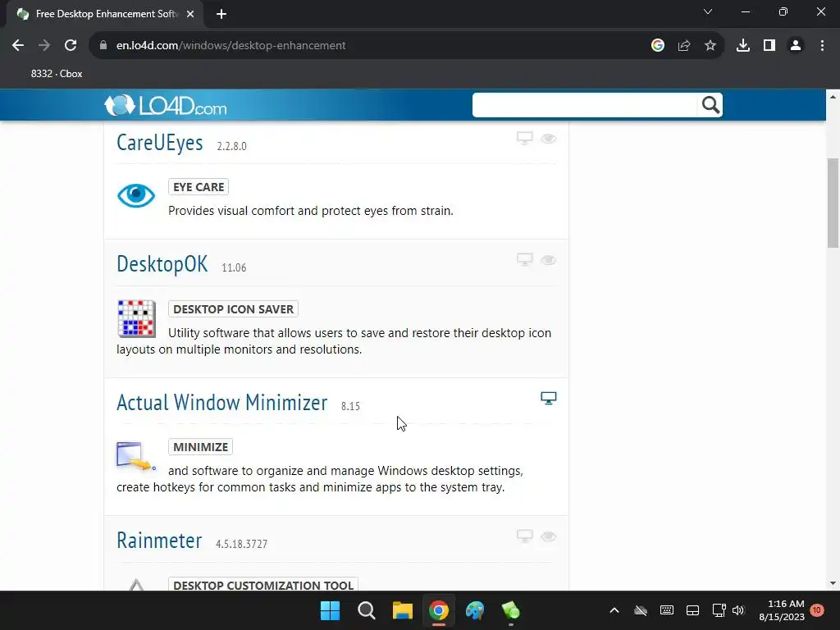Image resolution: width=840 pixels, height=630 pixels.
Task: Click scrollbar down arrow
Action: [x=833, y=583]
